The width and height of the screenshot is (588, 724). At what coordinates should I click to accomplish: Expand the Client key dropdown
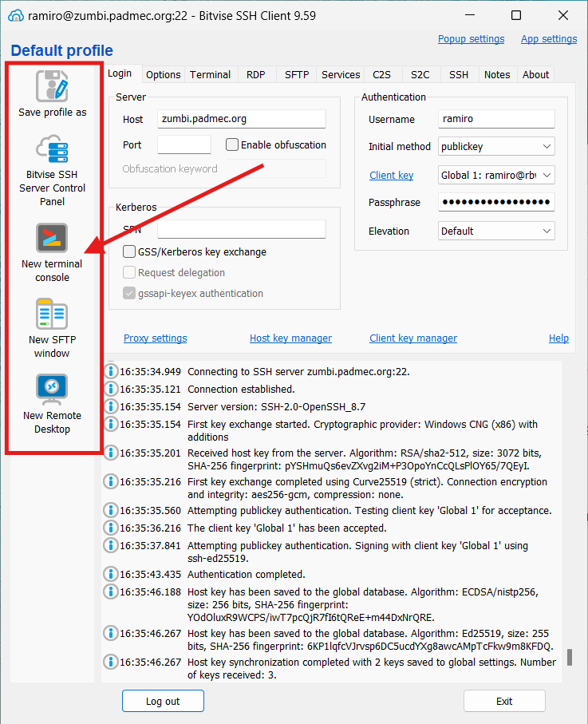pyautogui.click(x=496, y=175)
